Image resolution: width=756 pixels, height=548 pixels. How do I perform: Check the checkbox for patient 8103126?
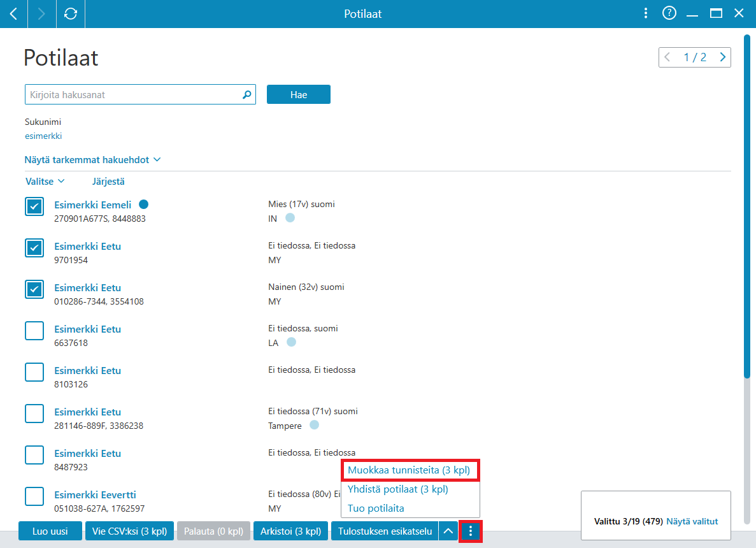(34, 372)
